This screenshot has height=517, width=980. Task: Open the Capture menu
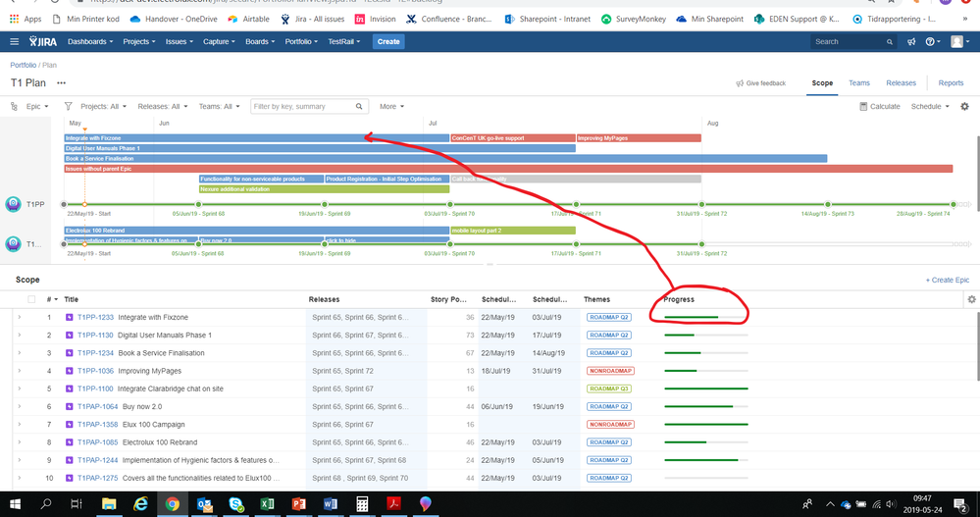[219, 42]
